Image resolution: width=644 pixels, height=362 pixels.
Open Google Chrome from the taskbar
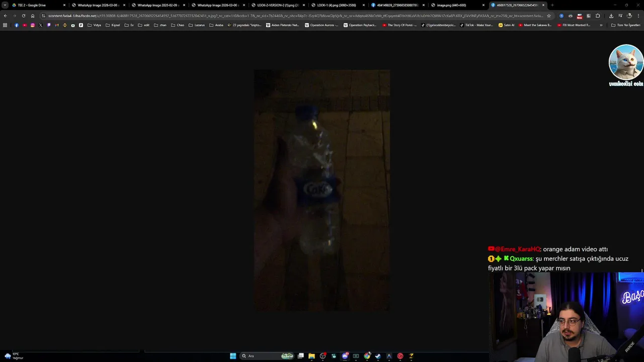[367, 356]
